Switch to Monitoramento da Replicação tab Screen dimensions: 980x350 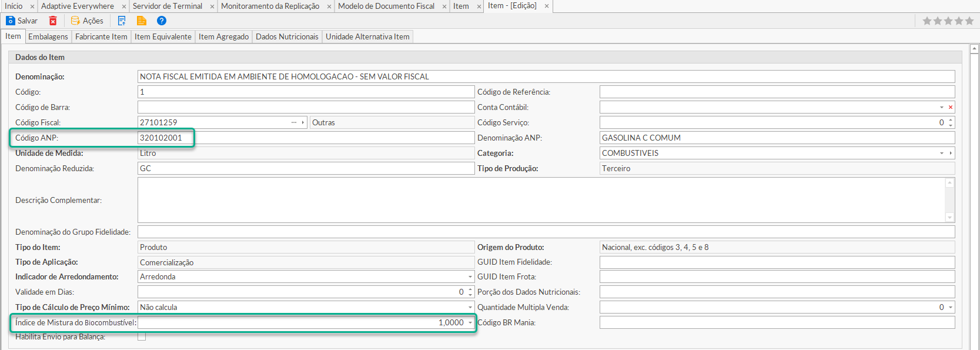click(270, 6)
